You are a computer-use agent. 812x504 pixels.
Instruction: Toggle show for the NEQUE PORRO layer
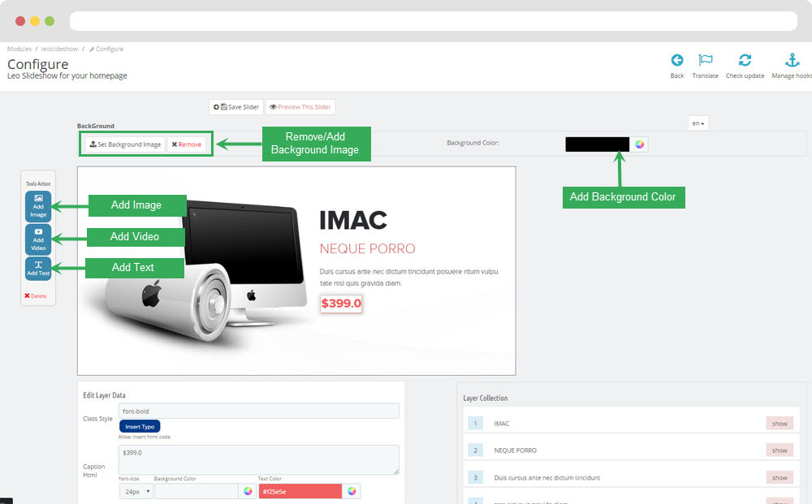(780, 450)
